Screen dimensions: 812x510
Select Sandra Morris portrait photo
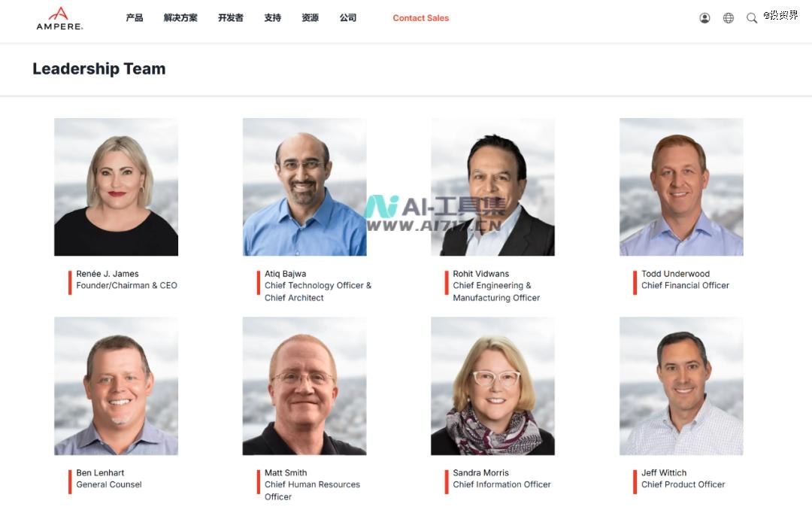pyautogui.click(x=492, y=386)
